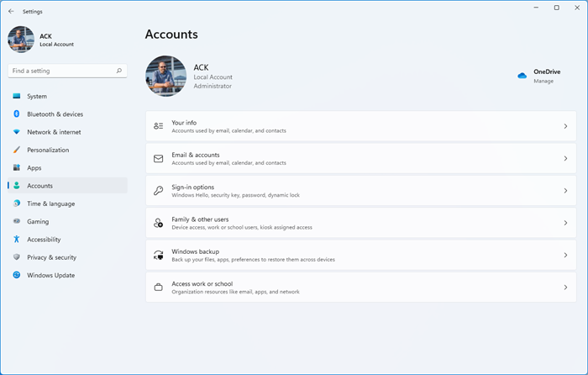Click the chevron on Email & accounts row
The image size is (588, 375).
pyautogui.click(x=565, y=158)
